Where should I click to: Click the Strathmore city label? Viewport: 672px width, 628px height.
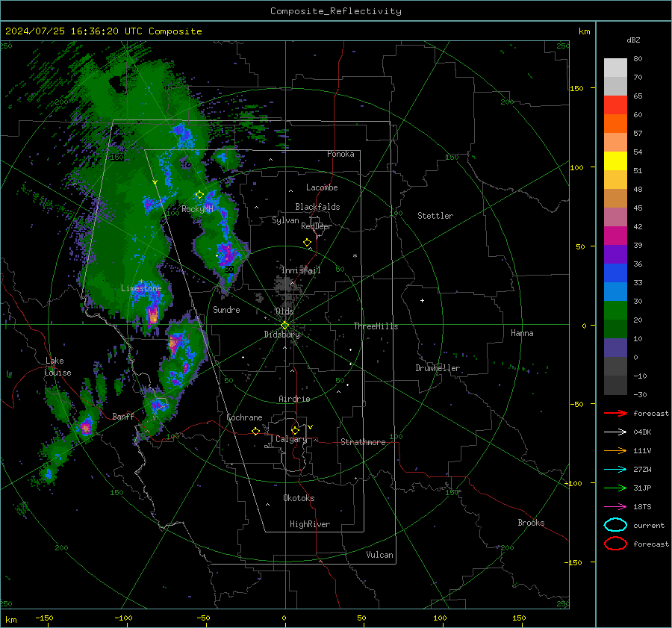pyautogui.click(x=363, y=442)
